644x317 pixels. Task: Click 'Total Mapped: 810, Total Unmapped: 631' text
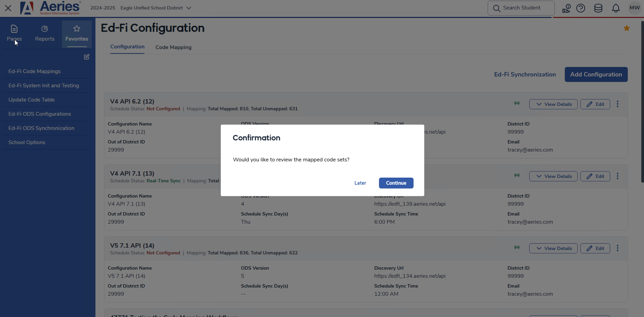[x=253, y=109]
